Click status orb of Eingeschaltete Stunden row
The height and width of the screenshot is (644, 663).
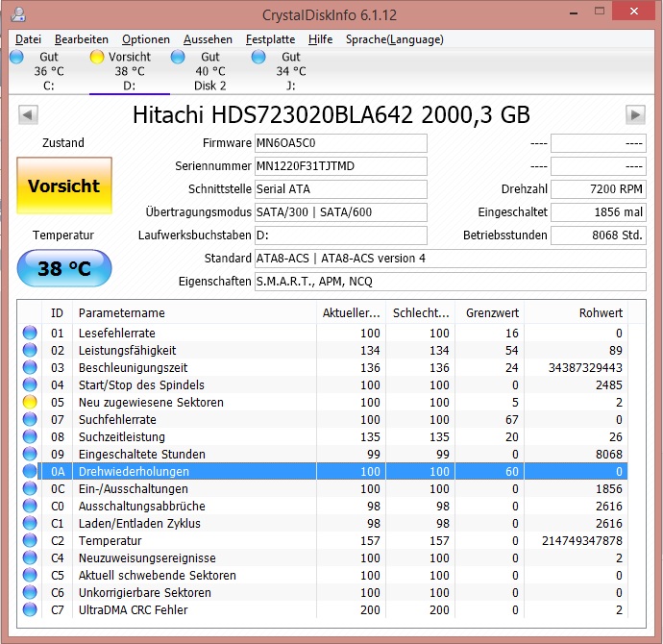(x=30, y=454)
